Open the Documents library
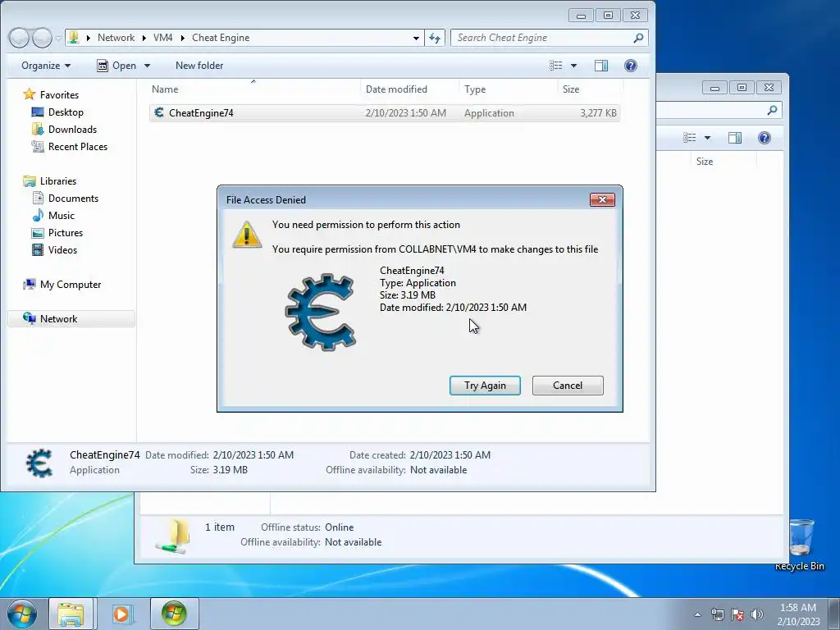 coord(73,199)
